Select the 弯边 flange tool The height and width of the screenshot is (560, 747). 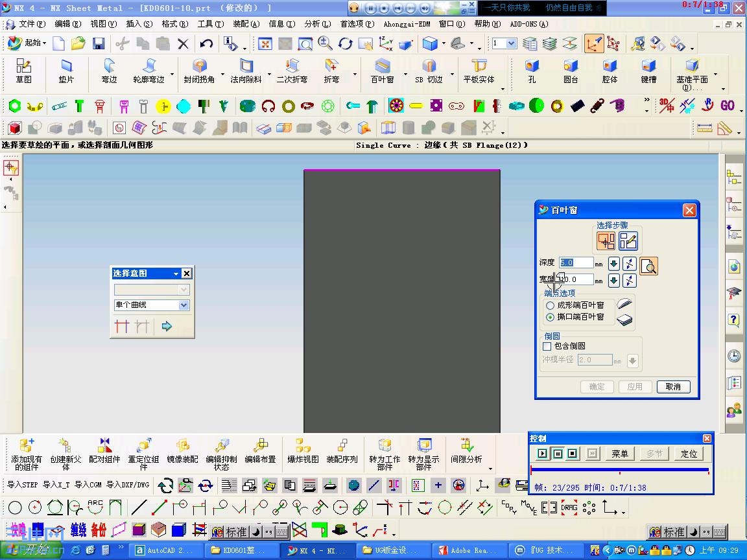pos(109,72)
